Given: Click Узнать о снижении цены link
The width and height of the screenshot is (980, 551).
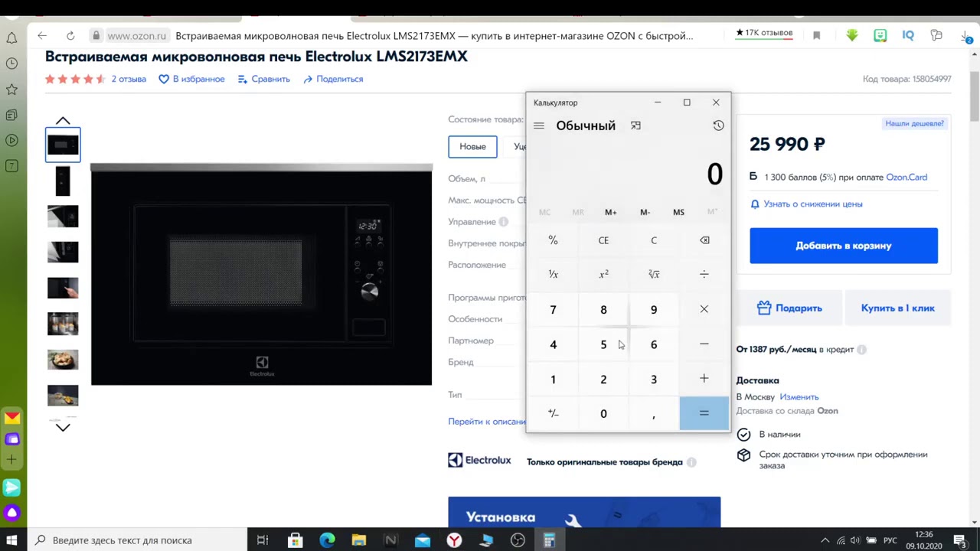Looking at the screenshot, I should tap(806, 204).
